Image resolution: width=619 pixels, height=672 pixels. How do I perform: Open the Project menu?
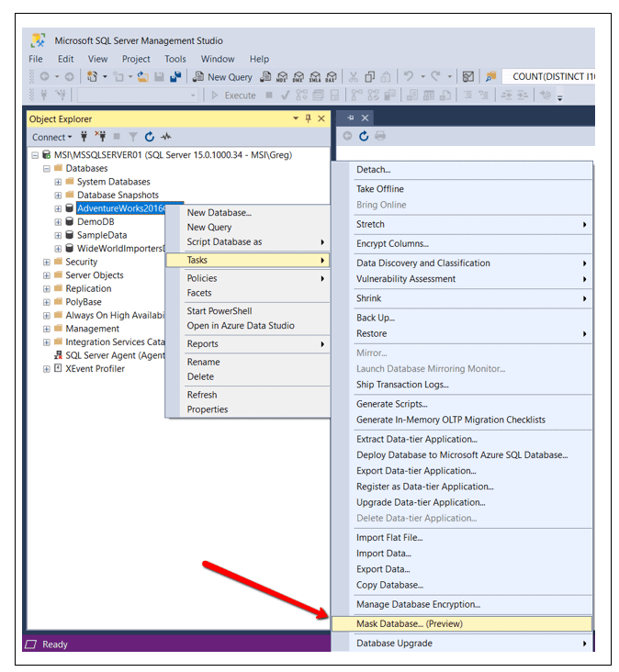[136, 59]
